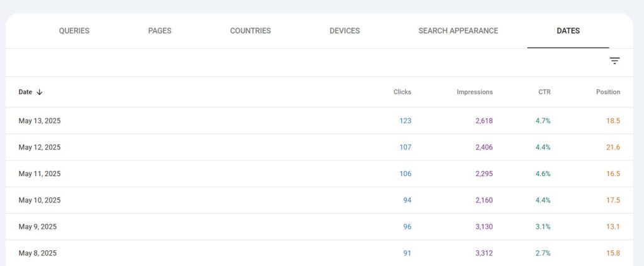Click the May 10, 2025 date entry

pos(40,200)
